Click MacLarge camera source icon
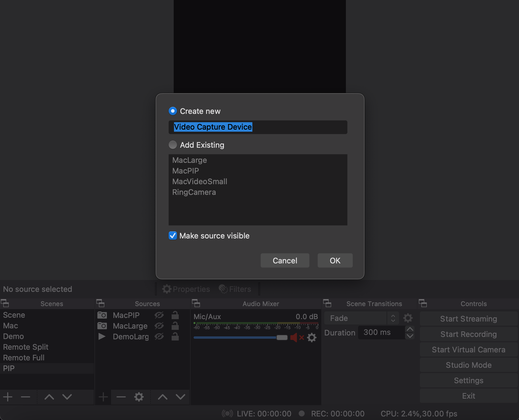 102,326
